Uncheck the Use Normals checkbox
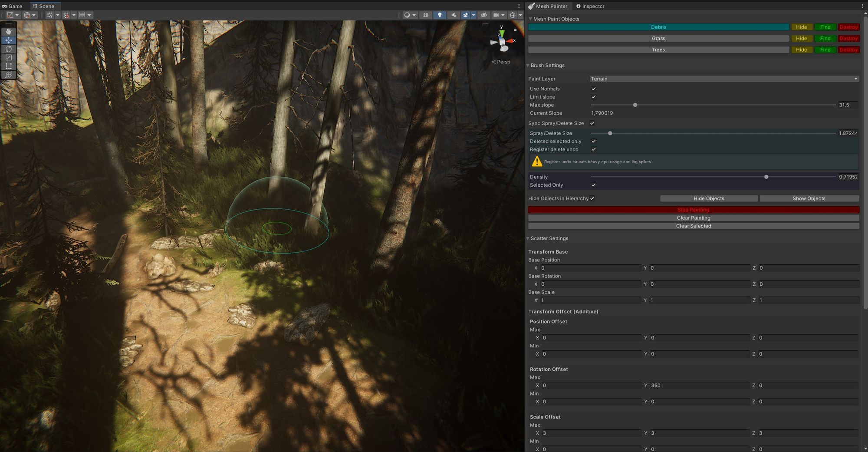The height and width of the screenshot is (452, 868). 594,89
